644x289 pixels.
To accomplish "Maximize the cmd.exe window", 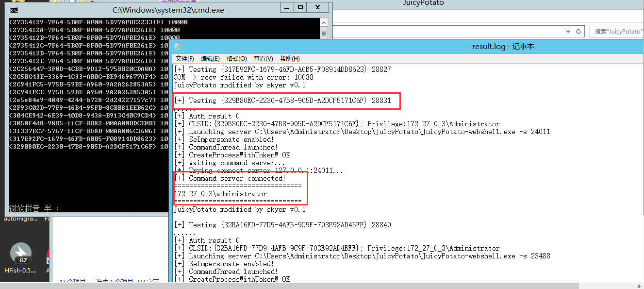I will click(300, 8).
